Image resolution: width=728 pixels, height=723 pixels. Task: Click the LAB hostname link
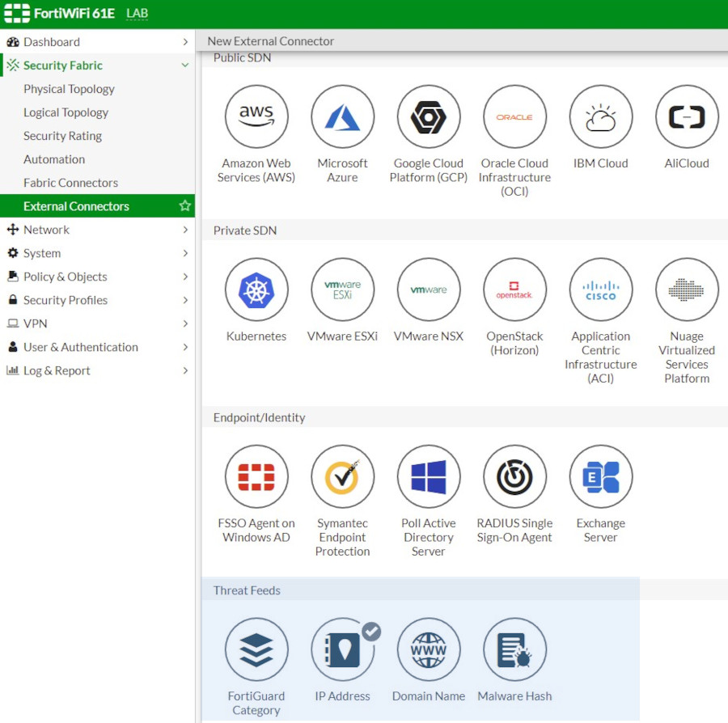[137, 14]
